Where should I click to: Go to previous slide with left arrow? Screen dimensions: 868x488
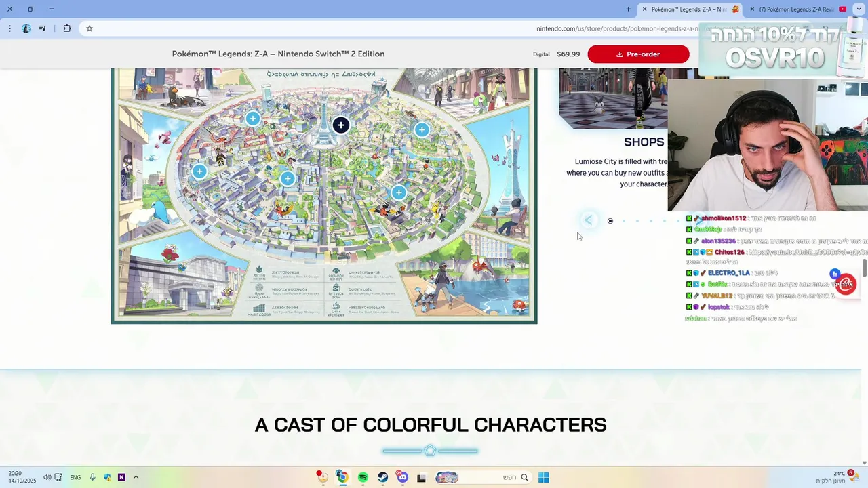click(589, 220)
